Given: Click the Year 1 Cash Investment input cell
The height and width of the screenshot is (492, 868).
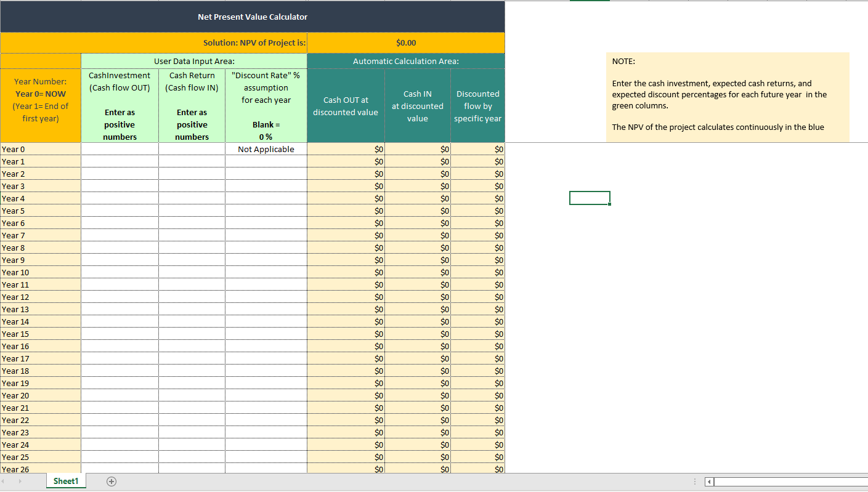Looking at the screenshot, I should pos(120,161).
